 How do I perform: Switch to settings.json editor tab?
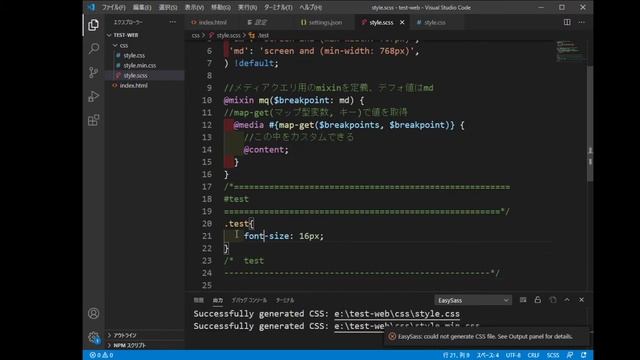pyautogui.click(x=325, y=22)
